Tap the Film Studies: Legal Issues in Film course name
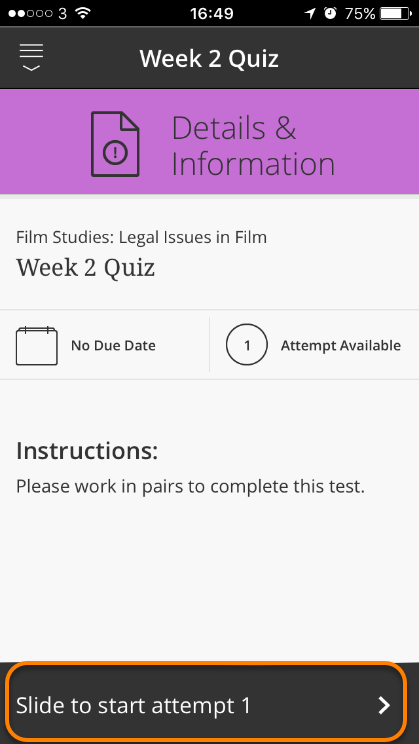This screenshot has height=744, width=419. 141,237
